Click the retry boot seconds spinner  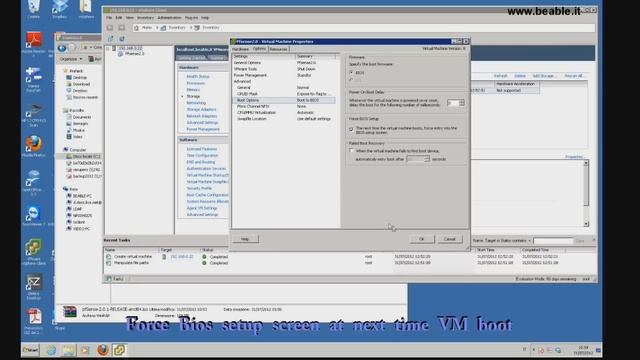pyautogui.click(x=427, y=159)
